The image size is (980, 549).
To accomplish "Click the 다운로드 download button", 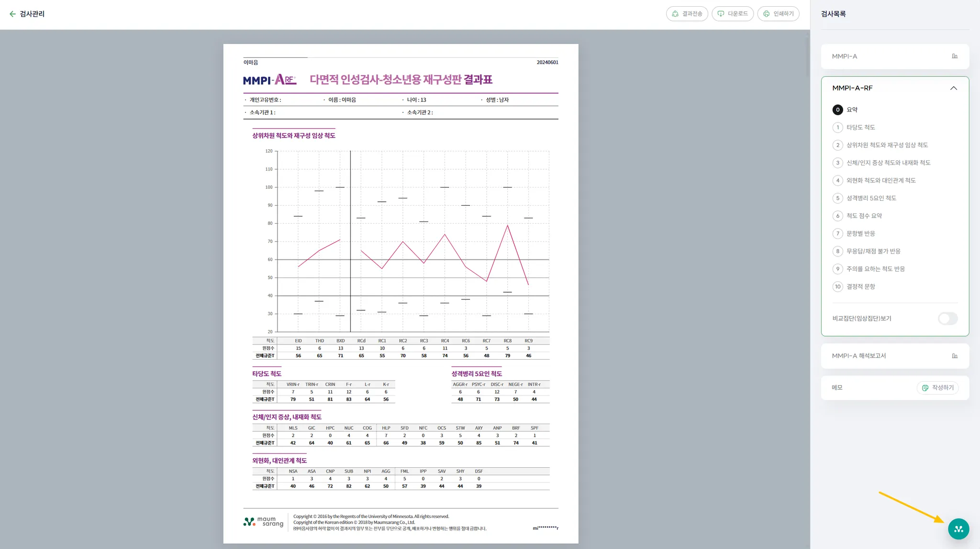I will coord(733,14).
